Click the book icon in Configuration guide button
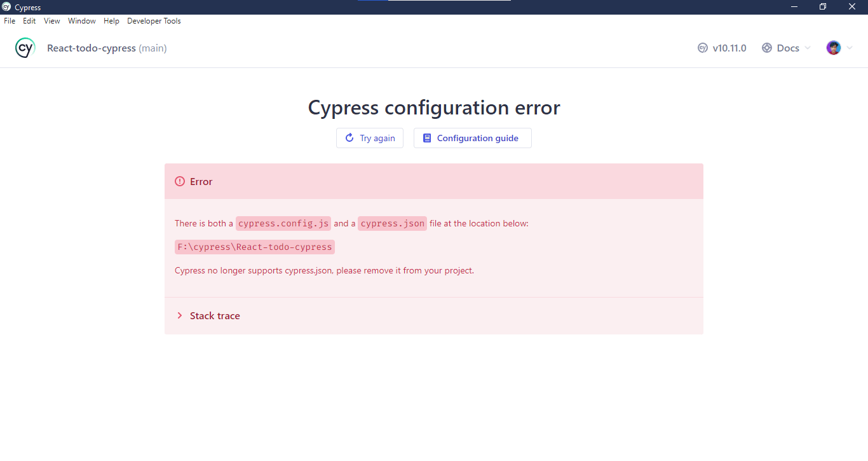The width and height of the screenshot is (868, 461). tap(426, 138)
